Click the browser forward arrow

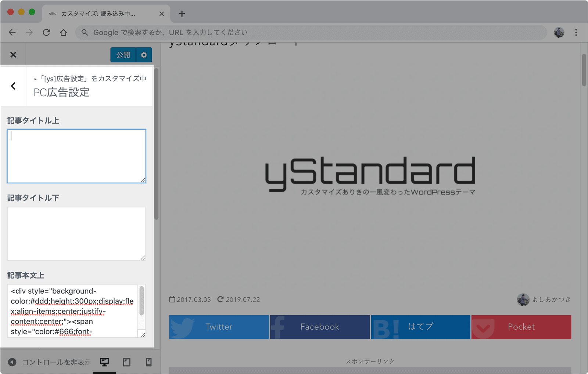coord(29,32)
